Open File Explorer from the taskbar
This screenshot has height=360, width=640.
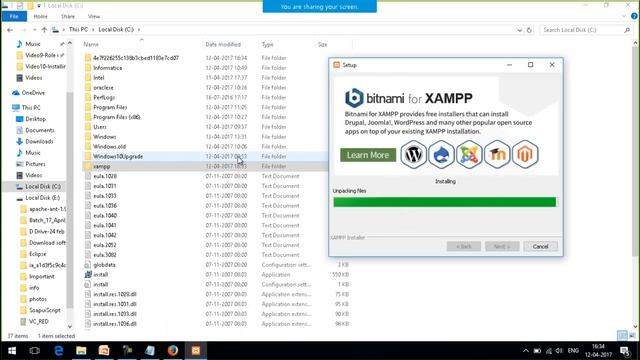pos(81,351)
